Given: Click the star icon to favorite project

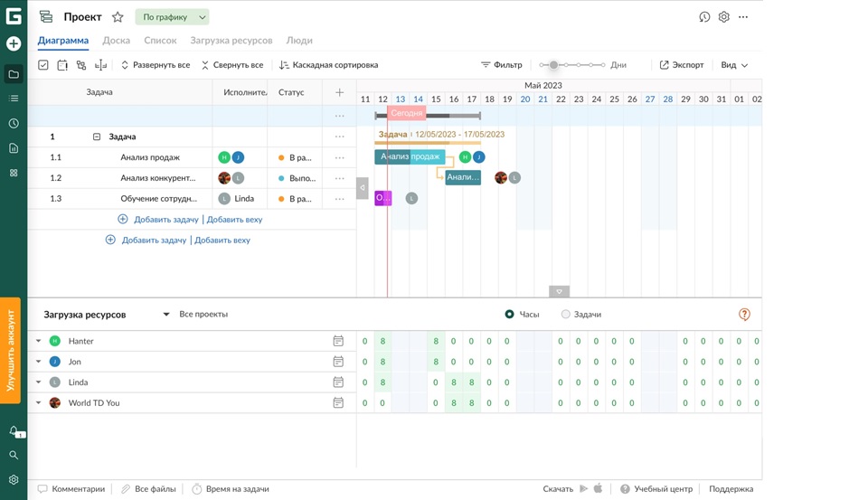Looking at the screenshot, I should [x=118, y=17].
